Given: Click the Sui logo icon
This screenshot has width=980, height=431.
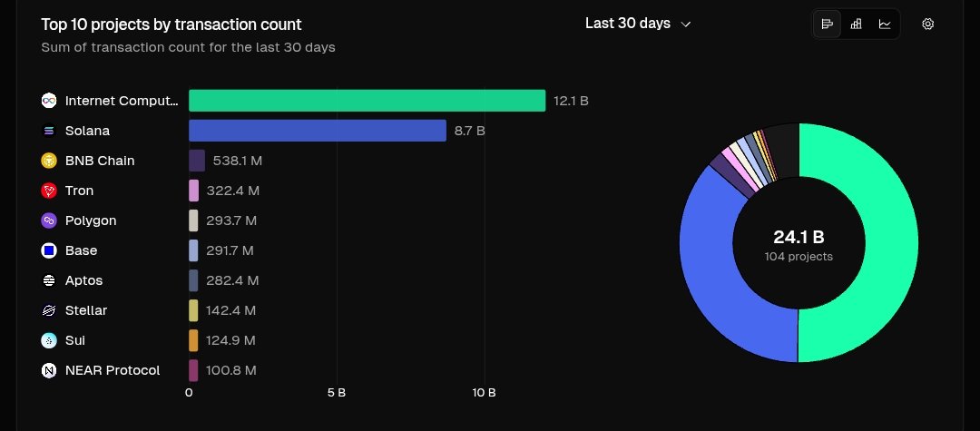Looking at the screenshot, I should [49, 340].
